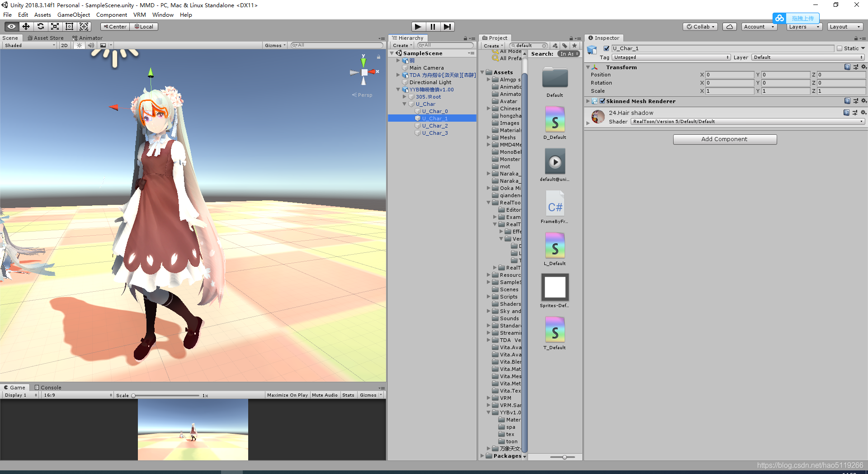Select the Rotate tool
The height and width of the screenshot is (474, 868).
pos(41,26)
